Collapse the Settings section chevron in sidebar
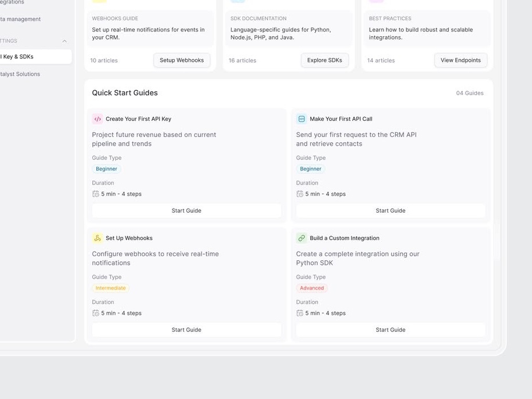This screenshot has width=532, height=399. pos(64,41)
